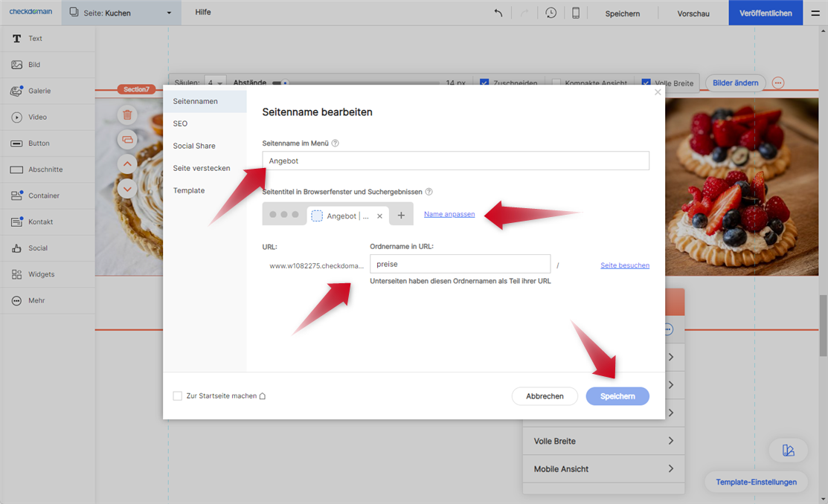Move section up with arrow icon
This screenshot has height=504, width=828.
pos(127,164)
